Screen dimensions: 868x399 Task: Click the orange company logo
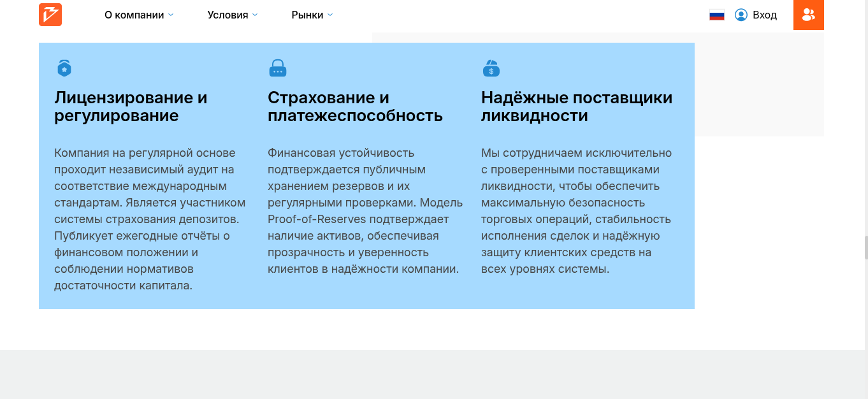tap(50, 15)
